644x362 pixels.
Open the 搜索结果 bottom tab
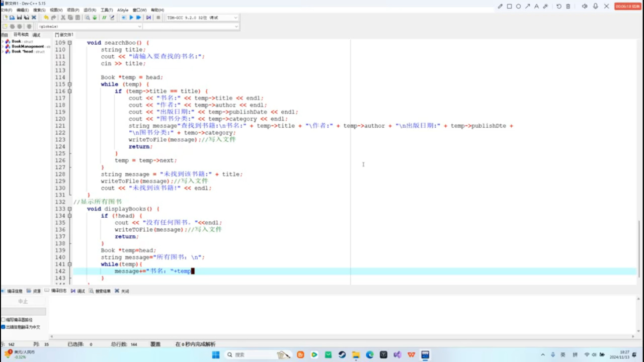pos(100,291)
